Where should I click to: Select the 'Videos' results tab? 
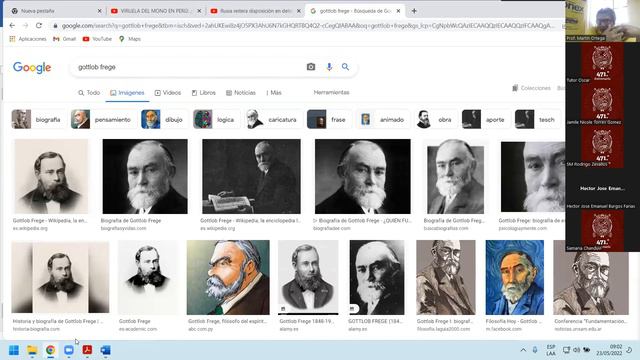[168, 93]
